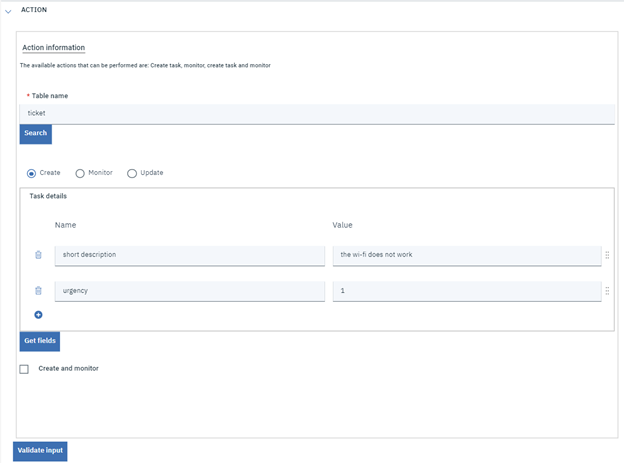This screenshot has width=624, height=463.
Task: Enable the Create and monitor checkbox
Action: click(x=24, y=369)
